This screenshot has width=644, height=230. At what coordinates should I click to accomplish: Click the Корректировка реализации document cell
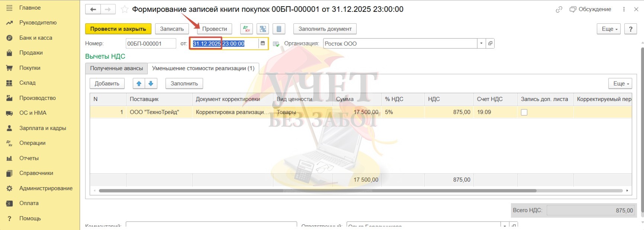232,112
